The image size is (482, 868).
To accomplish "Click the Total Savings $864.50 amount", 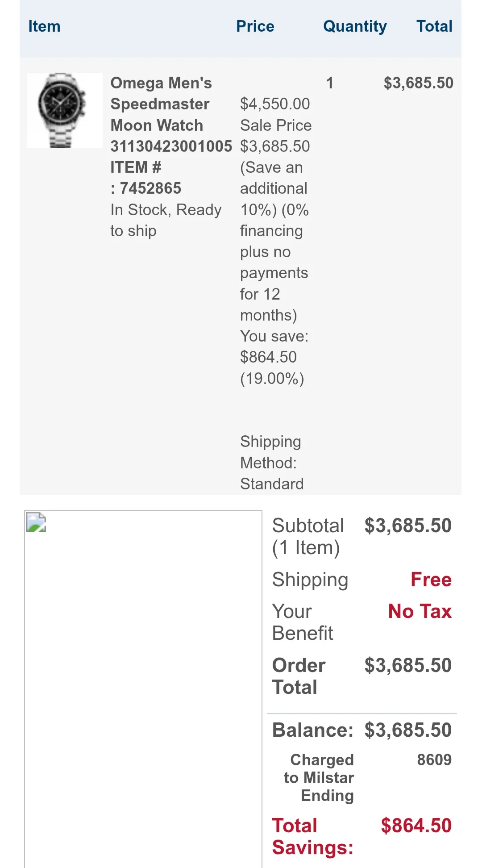I will pyautogui.click(x=416, y=826).
